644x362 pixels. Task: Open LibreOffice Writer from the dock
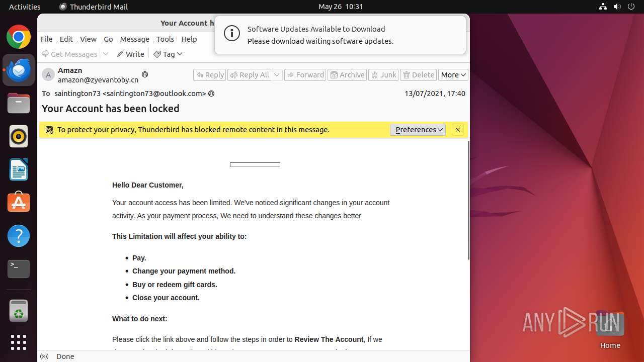(19, 169)
